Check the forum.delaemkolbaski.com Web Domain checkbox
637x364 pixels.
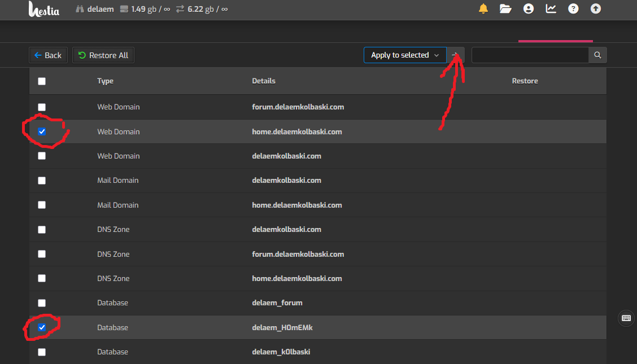42,107
